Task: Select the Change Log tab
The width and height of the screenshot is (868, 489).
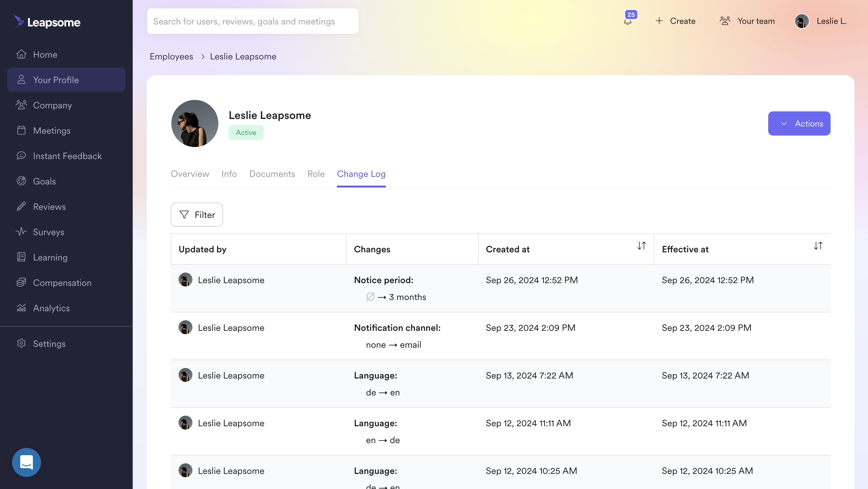Action: pos(361,174)
